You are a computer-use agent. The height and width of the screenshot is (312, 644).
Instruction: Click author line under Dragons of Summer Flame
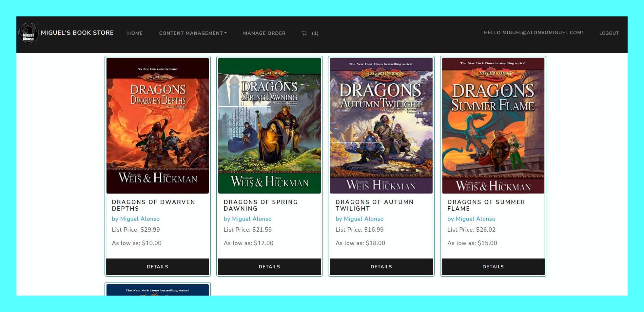pyautogui.click(x=471, y=219)
